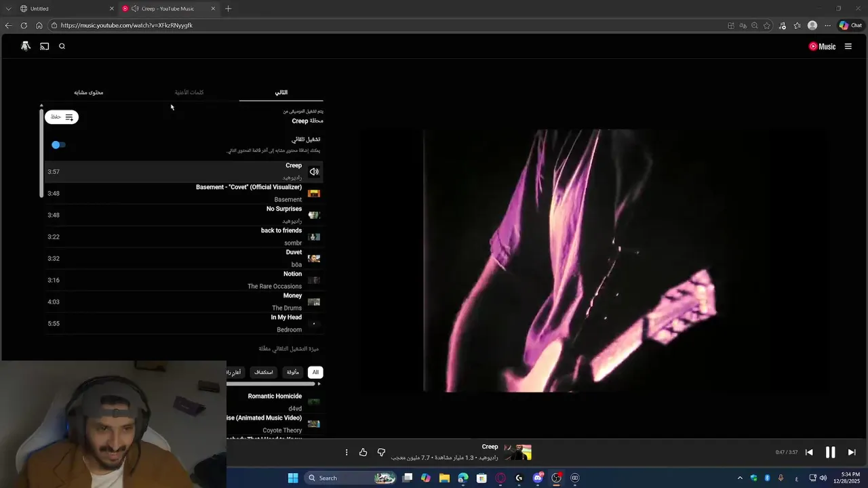Click the speaker icon beside Creep in queue

(314, 171)
